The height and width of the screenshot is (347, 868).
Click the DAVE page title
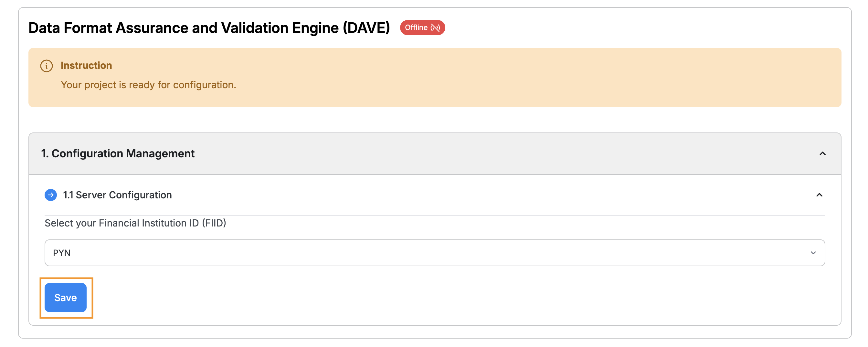pos(209,28)
